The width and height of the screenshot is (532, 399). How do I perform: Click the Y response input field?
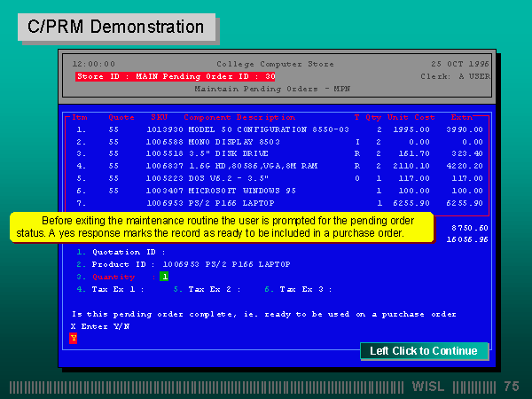point(73,338)
